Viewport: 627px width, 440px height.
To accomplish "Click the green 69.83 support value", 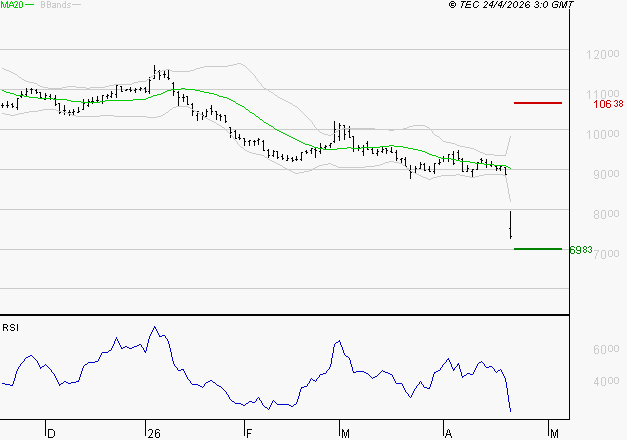I will pos(581,250).
